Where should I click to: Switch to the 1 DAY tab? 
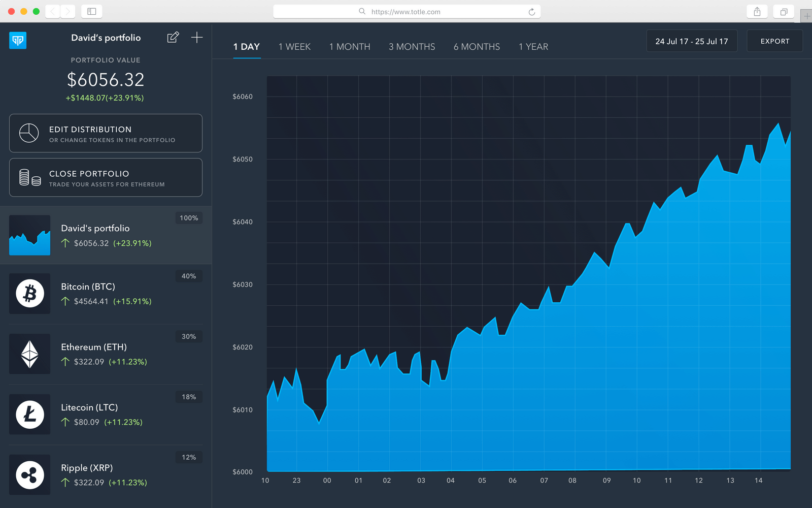coord(247,47)
